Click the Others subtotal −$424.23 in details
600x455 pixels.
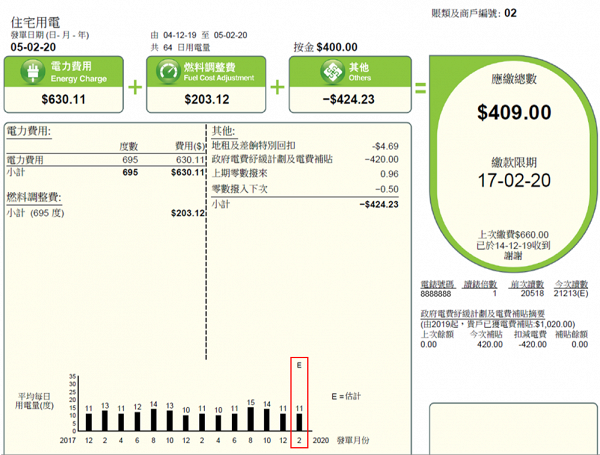pos(379,205)
